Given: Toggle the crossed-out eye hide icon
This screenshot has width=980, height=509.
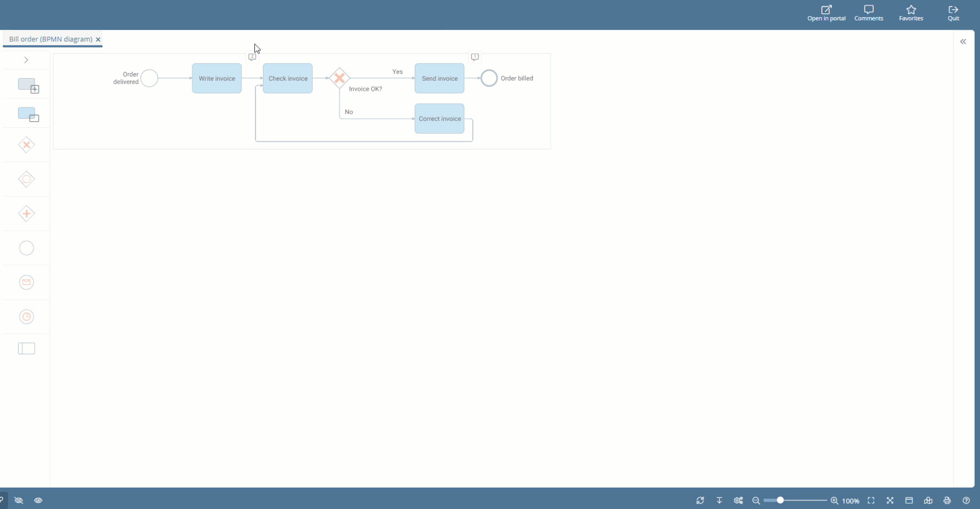Looking at the screenshot, I should tap(19, 501).
